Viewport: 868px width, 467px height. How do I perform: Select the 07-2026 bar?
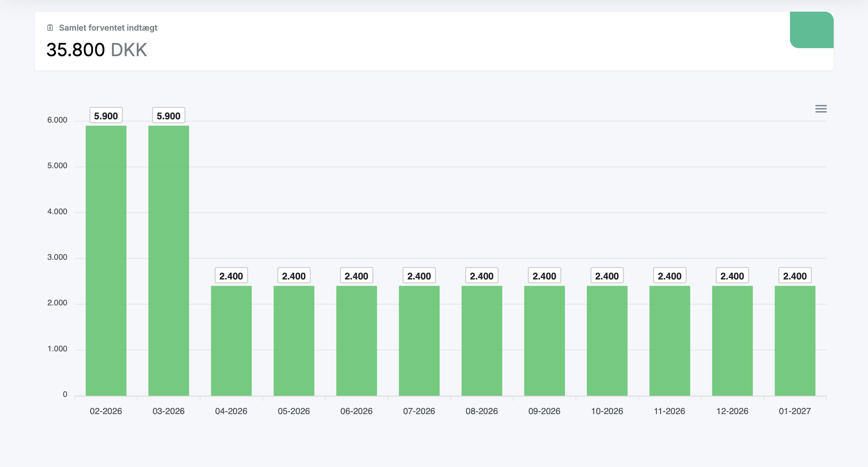pos(419,340)
